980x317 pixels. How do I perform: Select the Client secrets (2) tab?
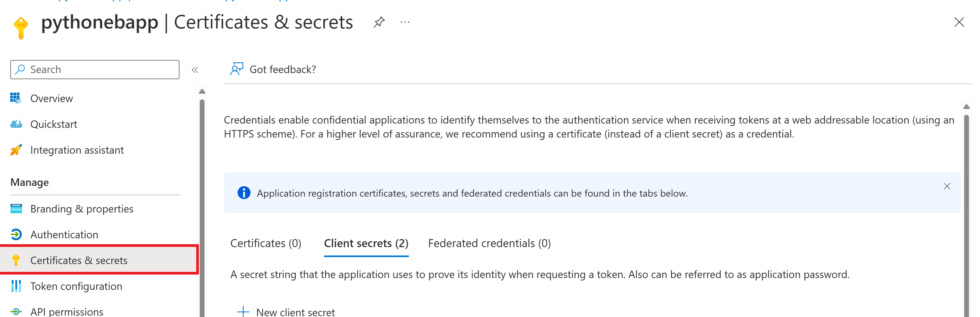coord(366,243)
